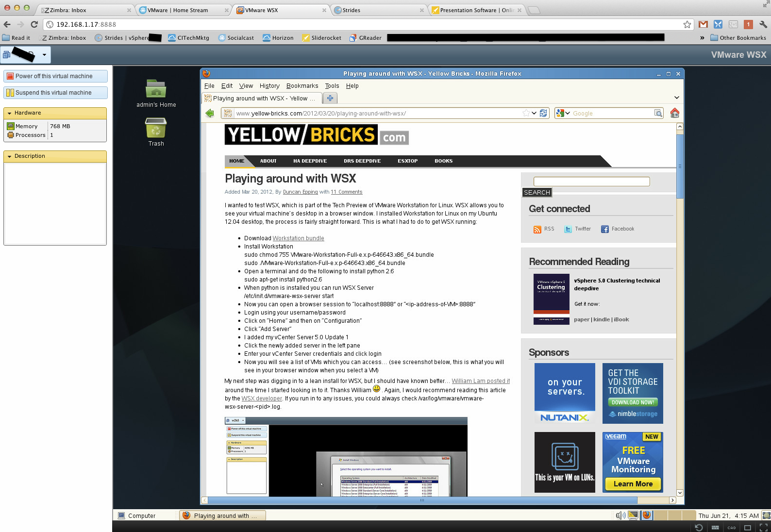This screenshot has width=771, height=532.
Task: Click the embedded WSX screenshot thumbnail
Action: coord(346,456)
